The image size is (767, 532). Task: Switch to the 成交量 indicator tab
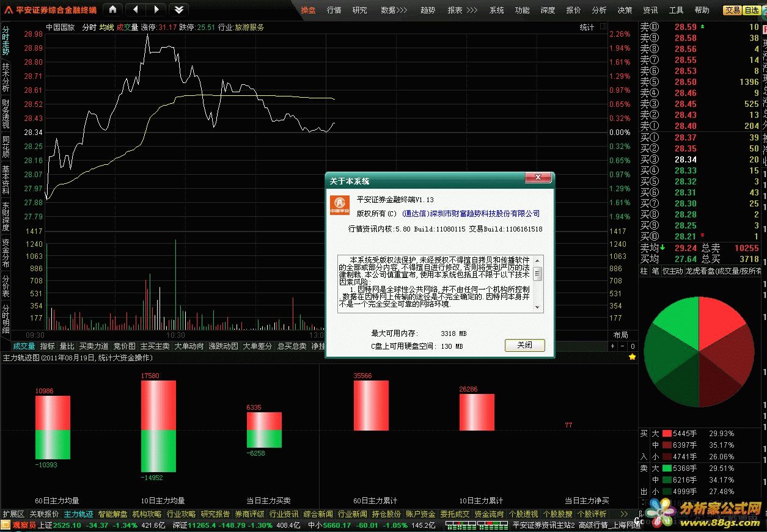coord(24,346)
